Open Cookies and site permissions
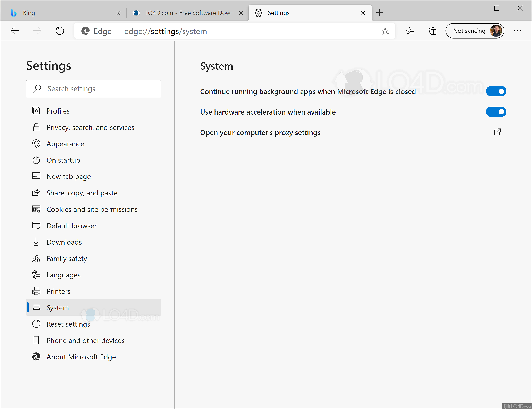Screen dimensions: 532x409 pyautogui.click(x=92, y=209)
